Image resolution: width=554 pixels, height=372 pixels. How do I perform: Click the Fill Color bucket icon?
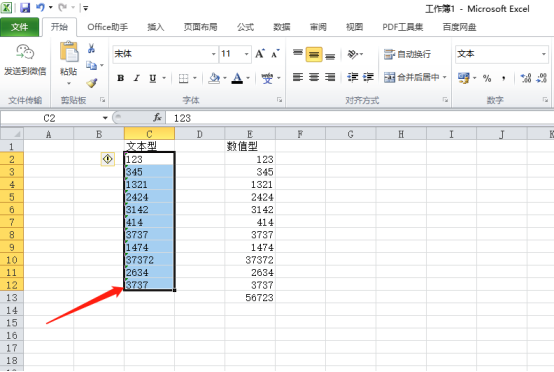click(214, 78)
